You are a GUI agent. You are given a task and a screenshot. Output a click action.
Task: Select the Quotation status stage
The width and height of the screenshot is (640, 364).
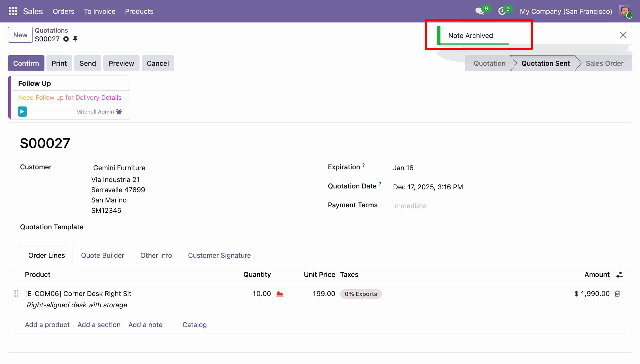tap(489, 63)
